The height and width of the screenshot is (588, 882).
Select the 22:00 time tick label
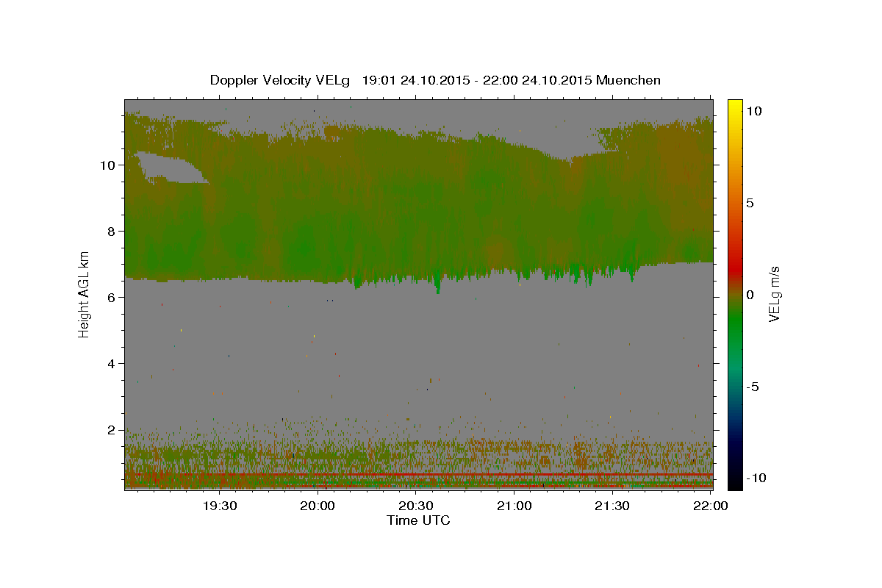(710, 506)
